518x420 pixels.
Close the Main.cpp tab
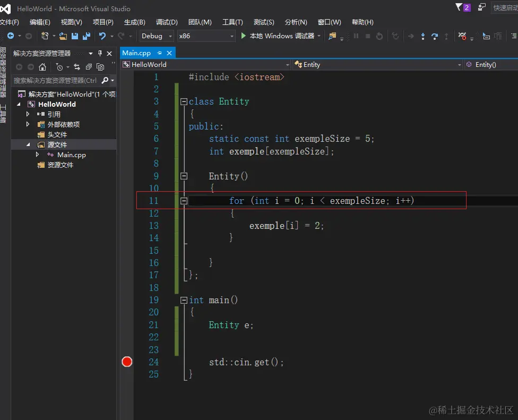click(169, 53)
